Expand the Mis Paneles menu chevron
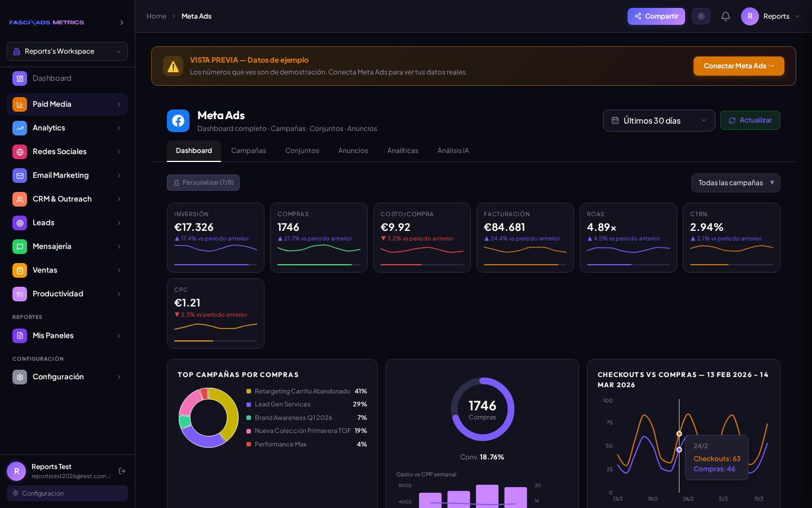The image size is (812, 508). click(x=119, y=336)
